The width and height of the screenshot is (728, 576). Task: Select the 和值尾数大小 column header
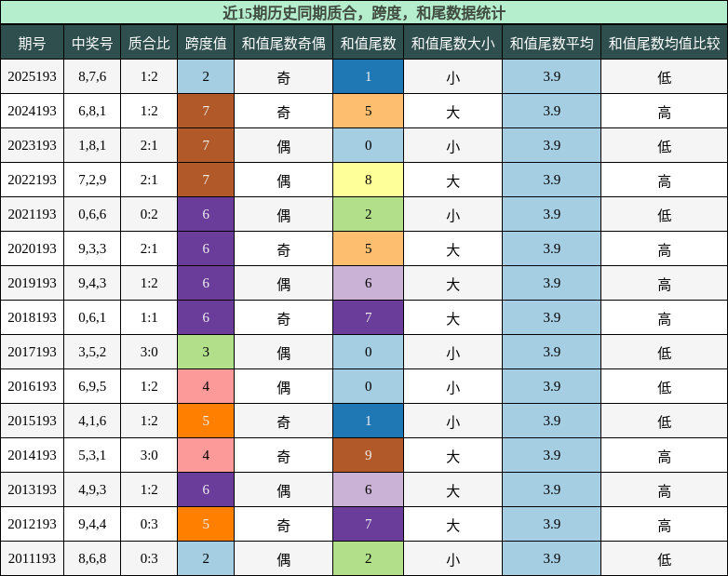click(452, 43)
